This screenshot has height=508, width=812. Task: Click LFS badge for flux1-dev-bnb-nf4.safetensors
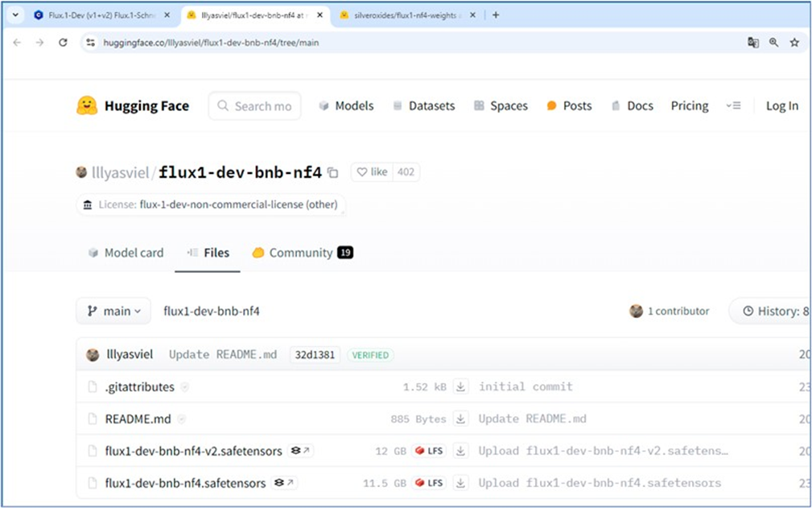(x=429, y=483)
